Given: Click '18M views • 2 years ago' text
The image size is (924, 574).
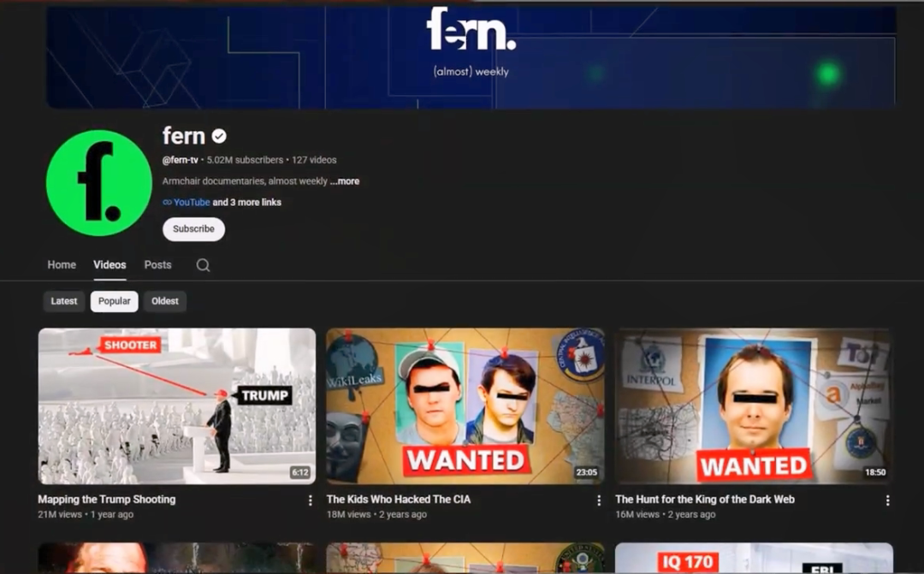Looking at the screenshot, I should (376, 514).
